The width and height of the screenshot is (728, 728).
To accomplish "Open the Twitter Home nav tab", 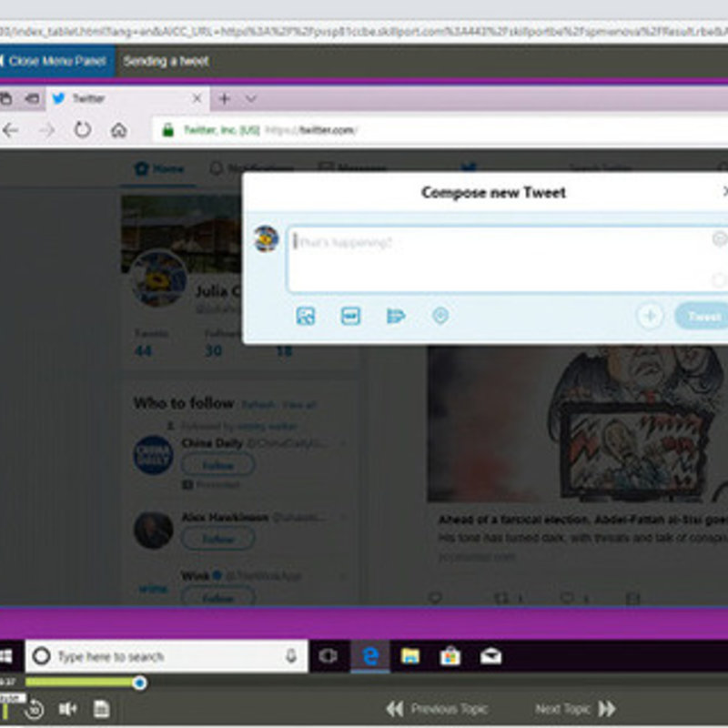I will point(158,169).
